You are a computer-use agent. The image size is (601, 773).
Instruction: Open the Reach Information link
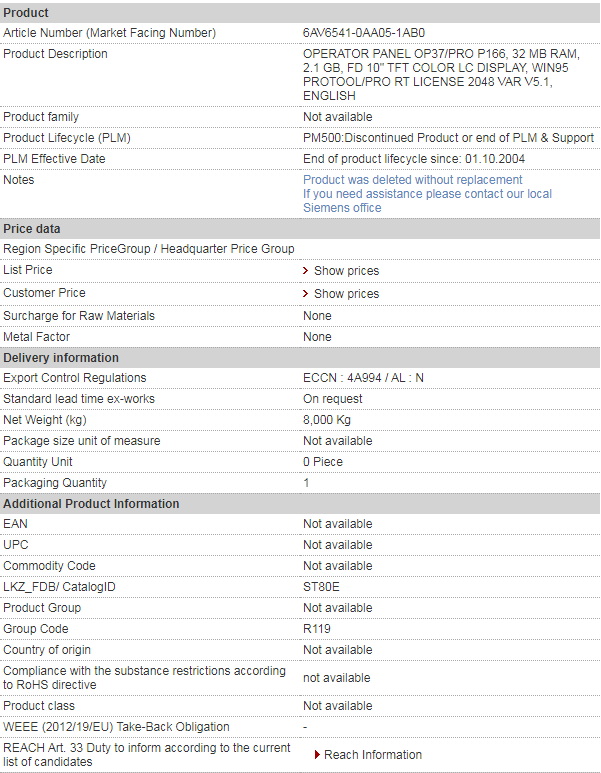373,755
